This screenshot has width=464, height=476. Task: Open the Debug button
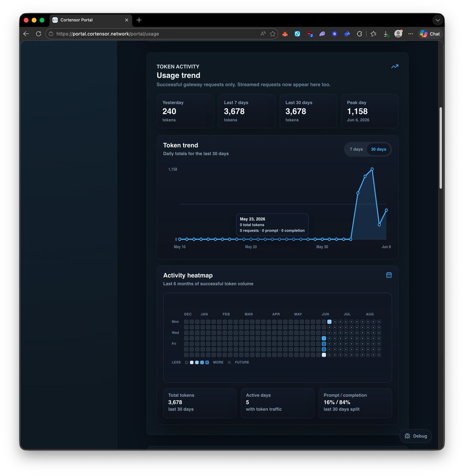click(x=416, y=436)
